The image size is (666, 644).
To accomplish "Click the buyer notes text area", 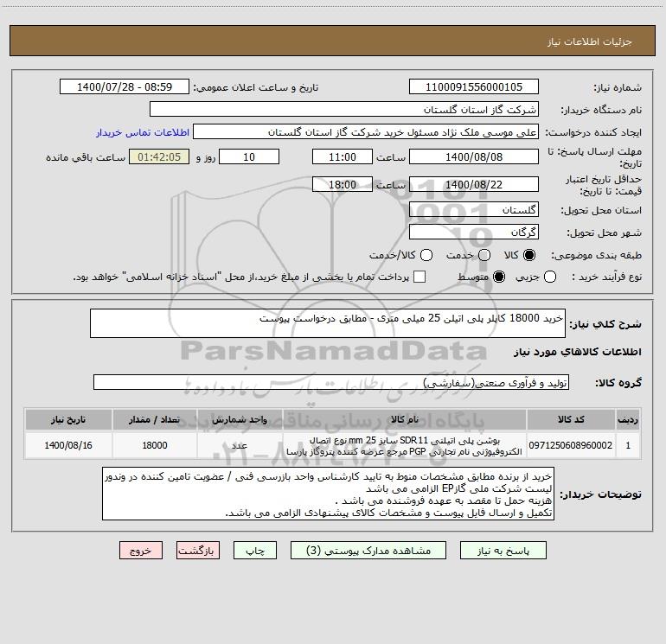I will click(x=328, y=494).
